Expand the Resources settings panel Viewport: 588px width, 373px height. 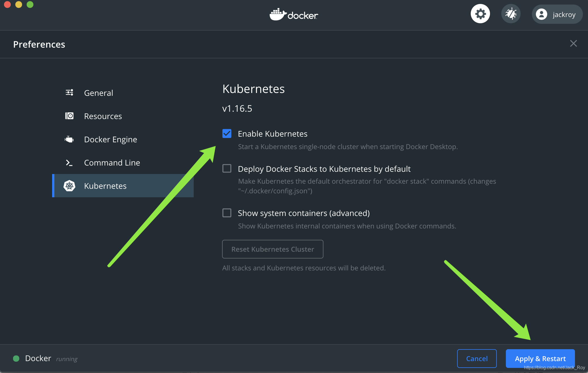tap(103, 116)
